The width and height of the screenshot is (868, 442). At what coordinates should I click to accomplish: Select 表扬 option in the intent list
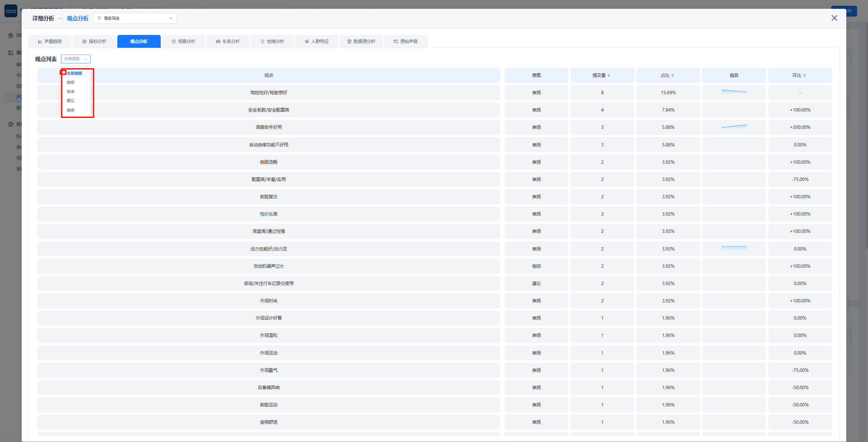pos(71,110)
